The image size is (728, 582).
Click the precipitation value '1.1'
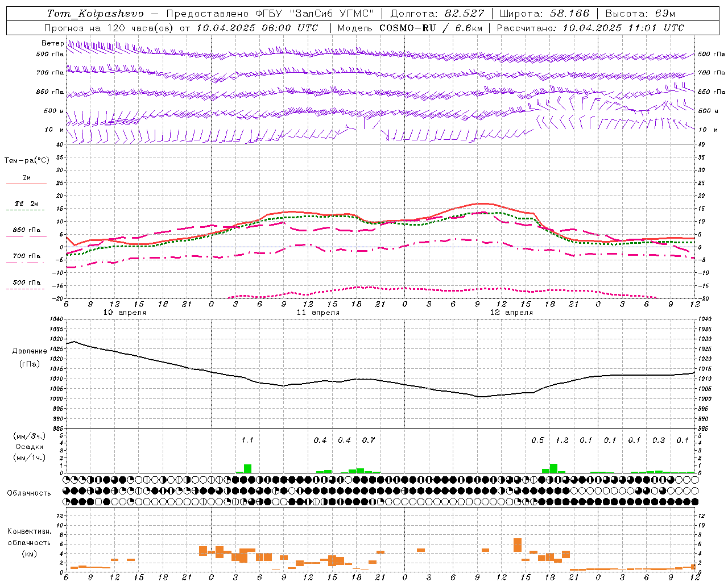(x=247, y=440)
